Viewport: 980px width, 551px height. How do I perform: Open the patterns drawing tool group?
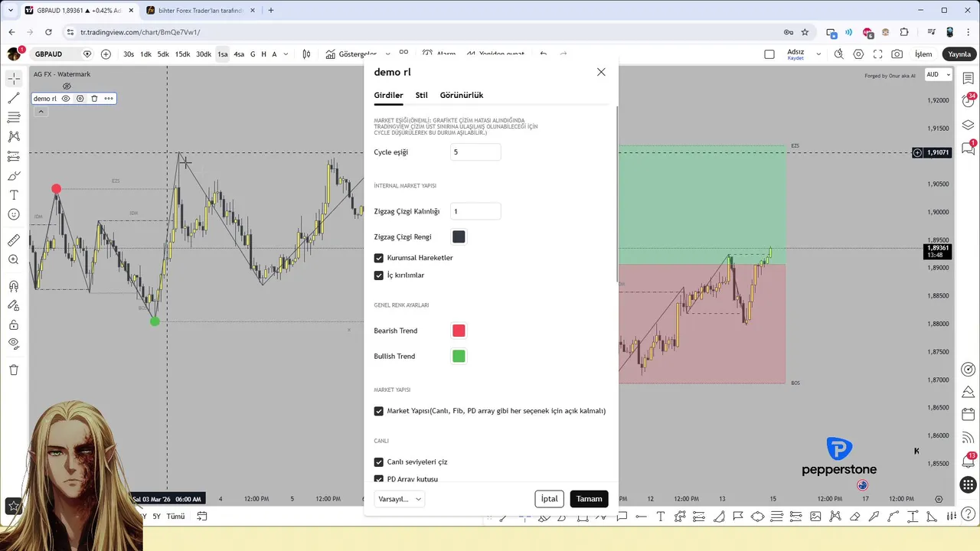(x=14, y=136)
